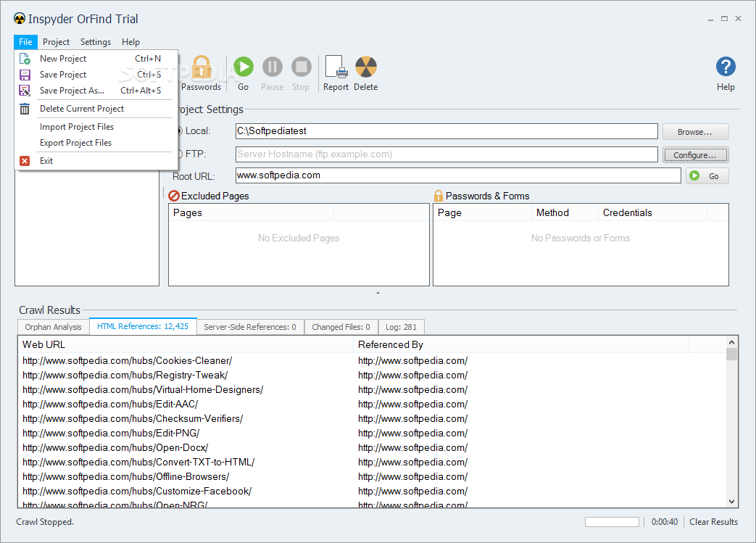This screenshot has height=543, width=756.
Task: Click the Excluded Pages 'Pages' column header
Action: pos(252,212)
